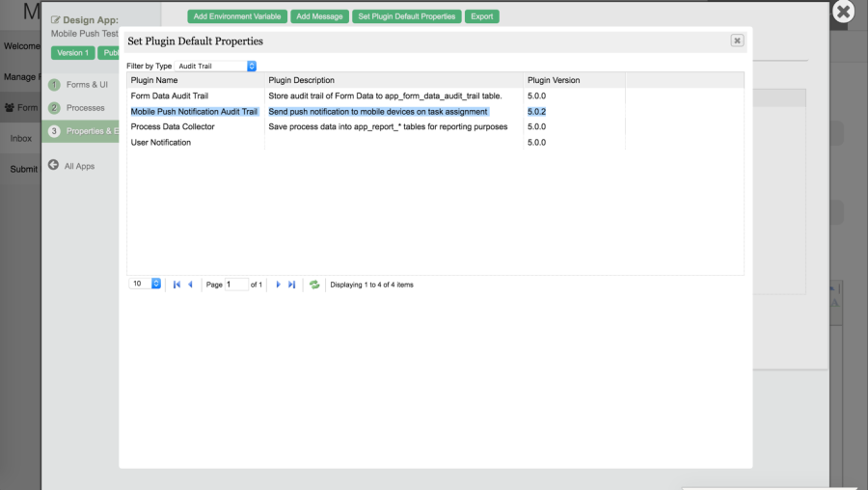
Task: Select the Processes step
Action: tap(85, 108)
